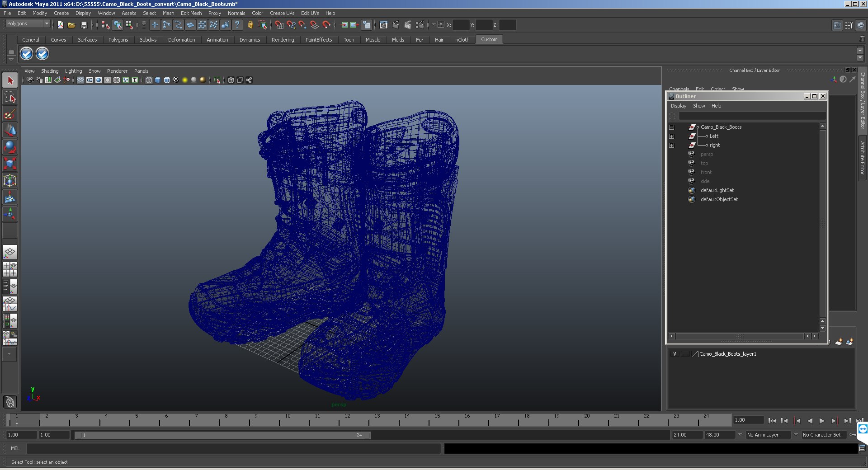This screenshot has width=868, height=470.
Task: Activate the Move tool in toolbox
Action: tap(10, 130)
